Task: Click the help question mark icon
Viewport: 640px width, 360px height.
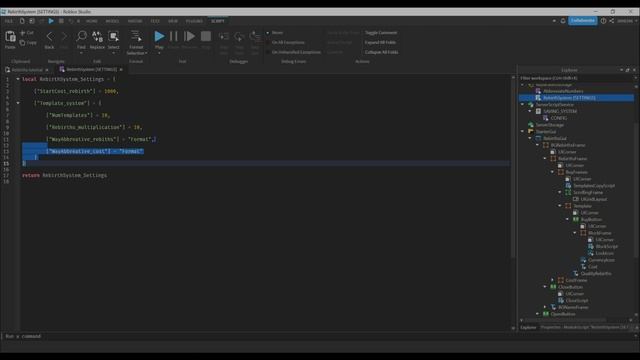Action: click(x=603, y=21)
